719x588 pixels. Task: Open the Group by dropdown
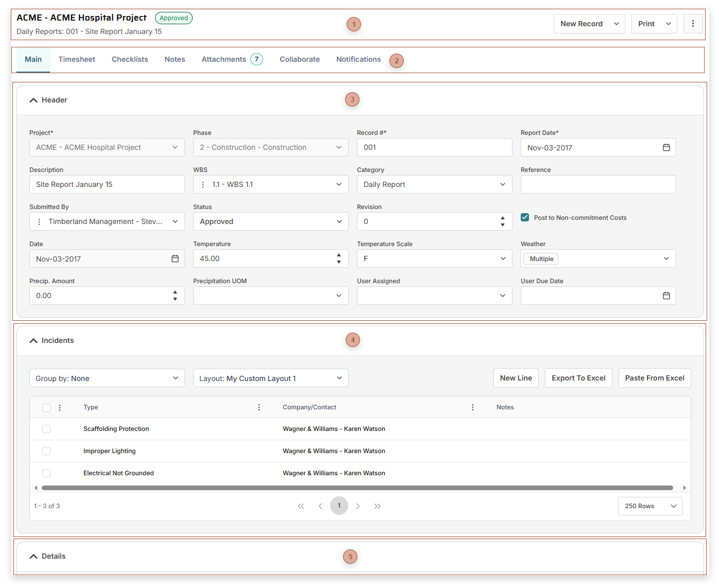(107, 378)
